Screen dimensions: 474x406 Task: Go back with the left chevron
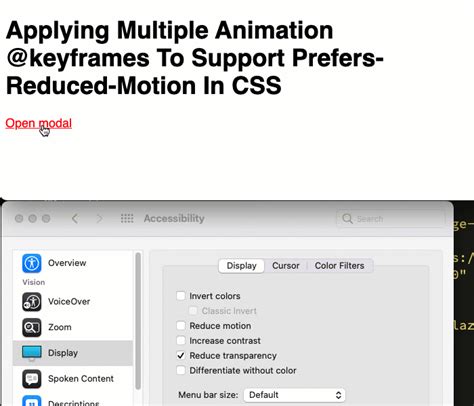click(x=75, y=219)
